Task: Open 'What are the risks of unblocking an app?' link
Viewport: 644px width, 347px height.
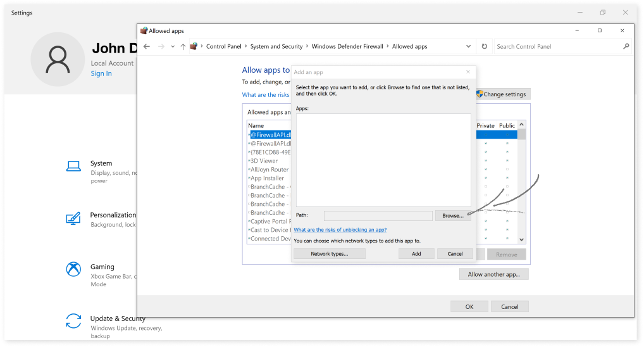Action: [x=340, y=230]
